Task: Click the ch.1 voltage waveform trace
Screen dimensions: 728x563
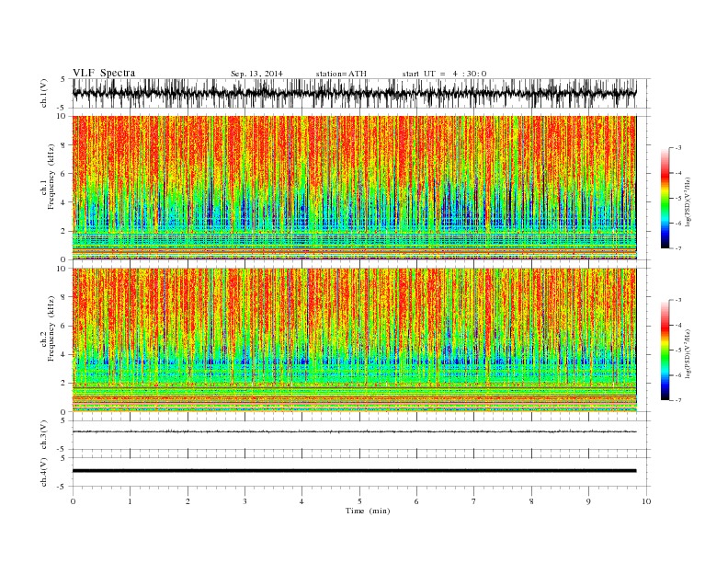Action: pyautogui.click(x=354, y=93)
